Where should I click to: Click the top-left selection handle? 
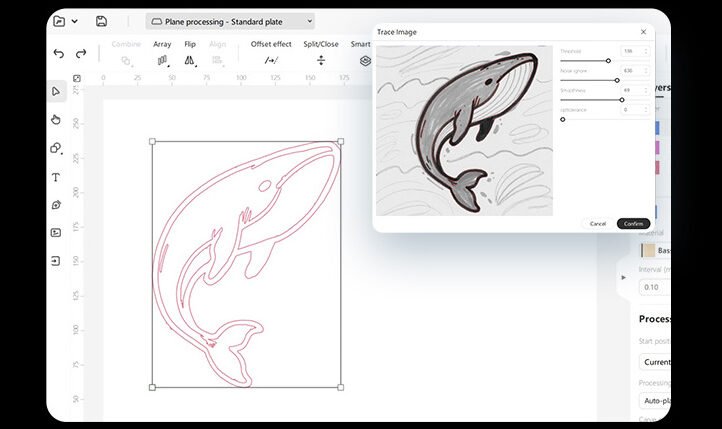coord(152,142)
